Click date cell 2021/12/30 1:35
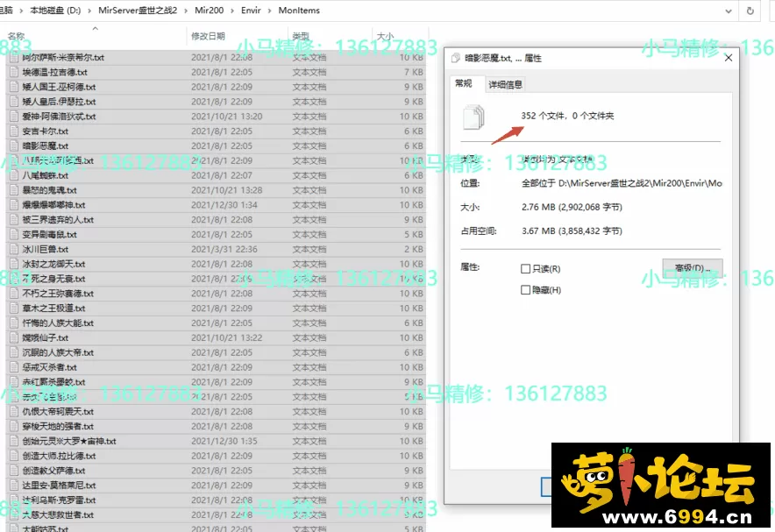 [x=224, y=441]
